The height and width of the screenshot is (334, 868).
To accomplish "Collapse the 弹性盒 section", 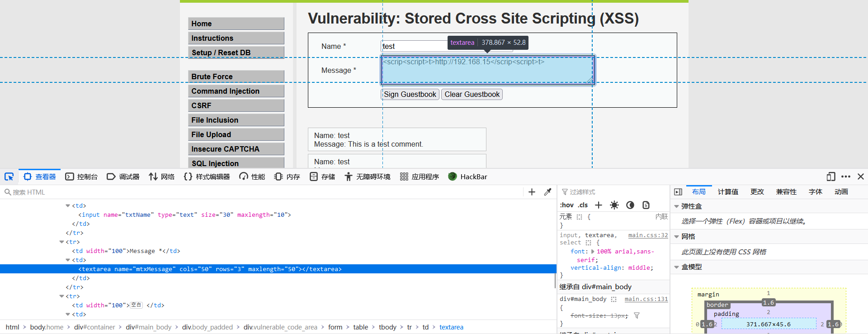I will click(x=677, y=206).
